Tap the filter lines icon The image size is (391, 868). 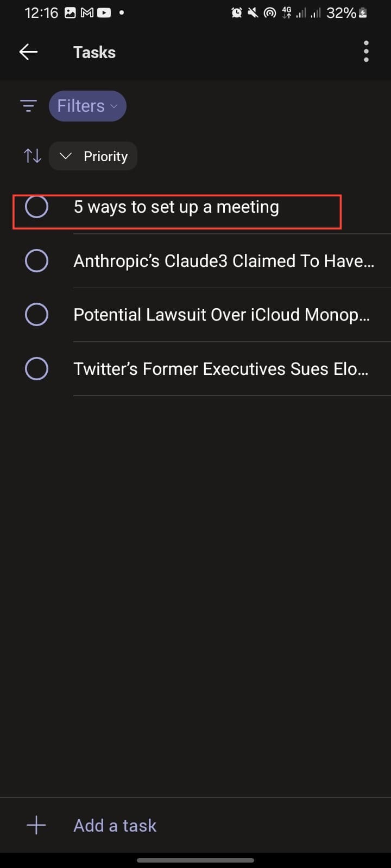[28, 106]
